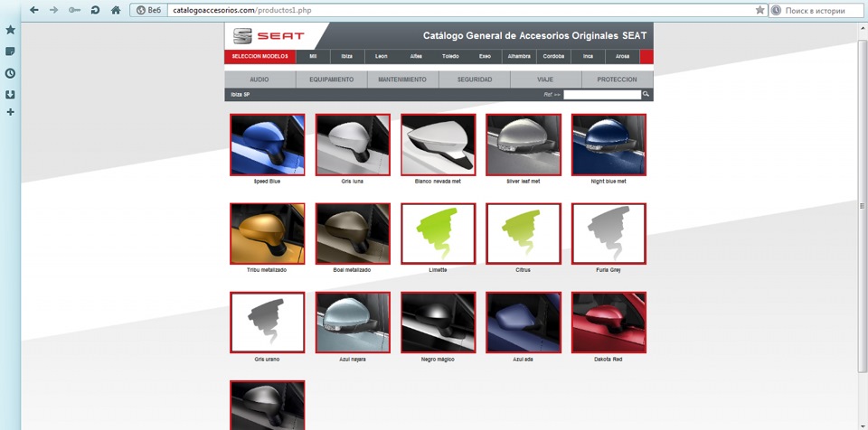The height and width of the screenshot is (430, 868).
Task: Click the Speed Blue caption text
Action: (x=267, y=182)
